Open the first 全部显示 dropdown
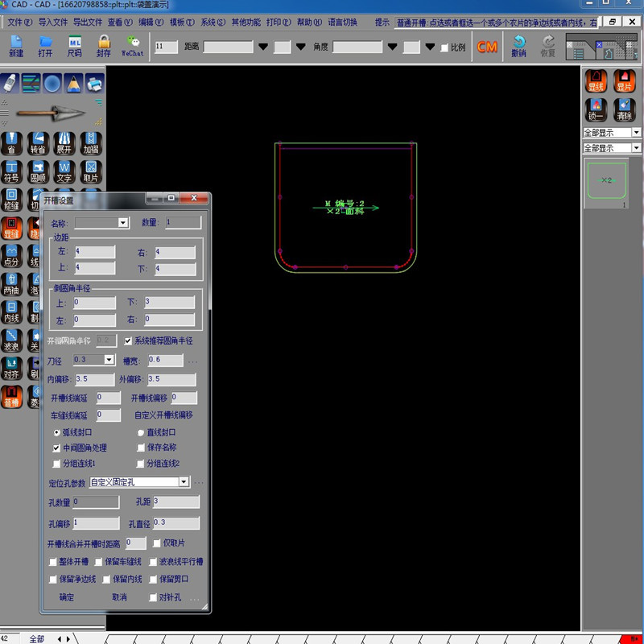The image size is (644, 644). (636, 133)
